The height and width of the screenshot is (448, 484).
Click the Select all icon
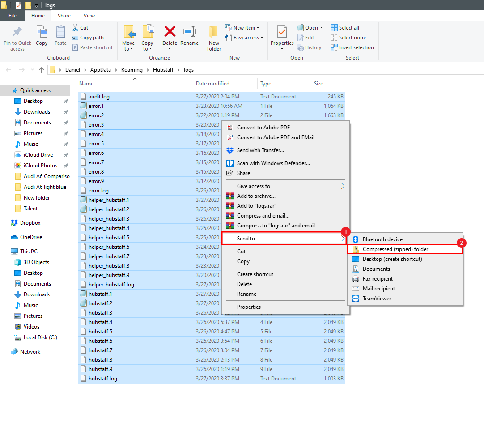tap(334, 28)
